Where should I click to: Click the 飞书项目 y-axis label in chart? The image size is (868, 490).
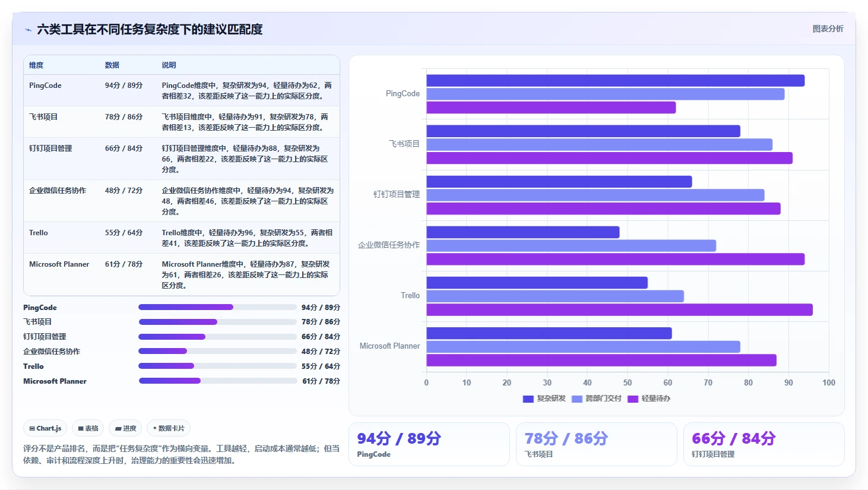(404, 144)
